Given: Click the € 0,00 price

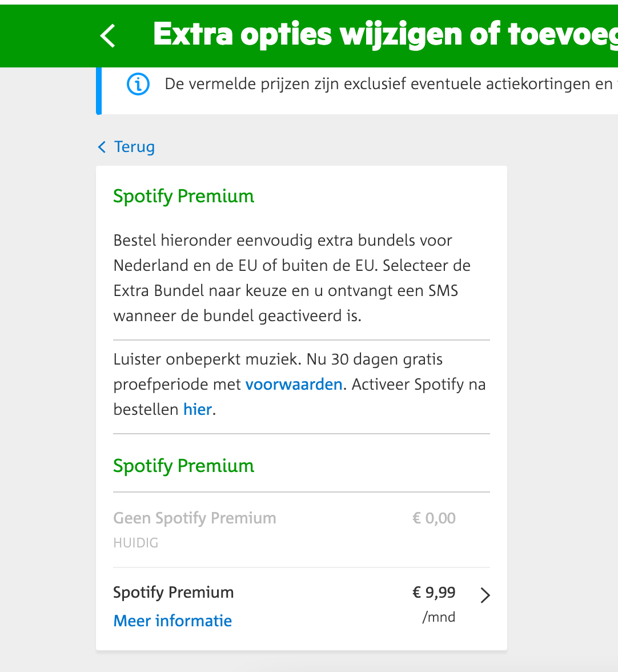Looking at the screenshot, I should click(x=434, y=518).
